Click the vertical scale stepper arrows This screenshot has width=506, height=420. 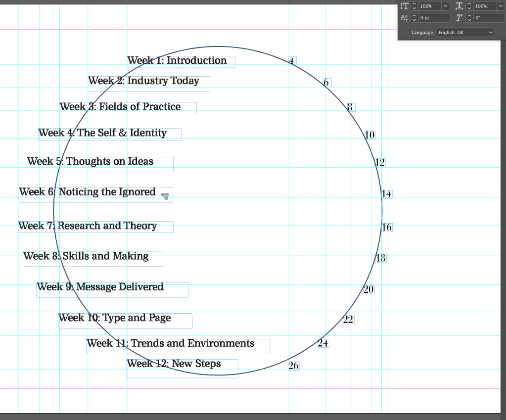pos(414,6)
